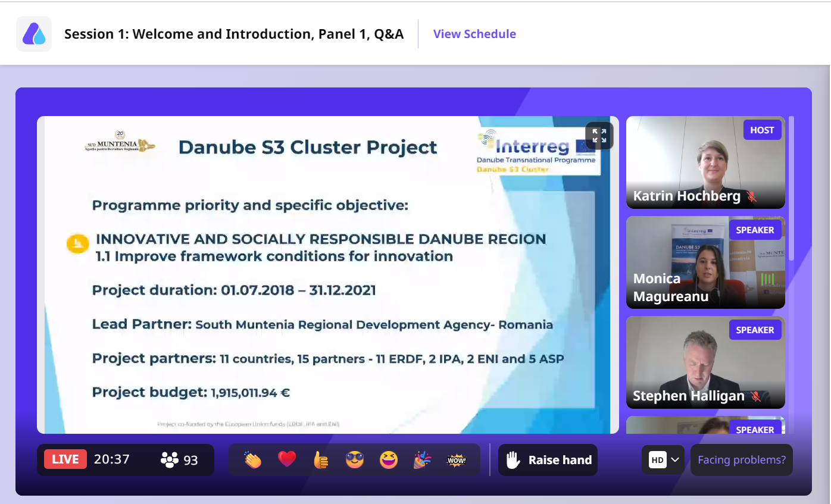
Task: Click the Raise hand button
Action: tap(548, 460)
